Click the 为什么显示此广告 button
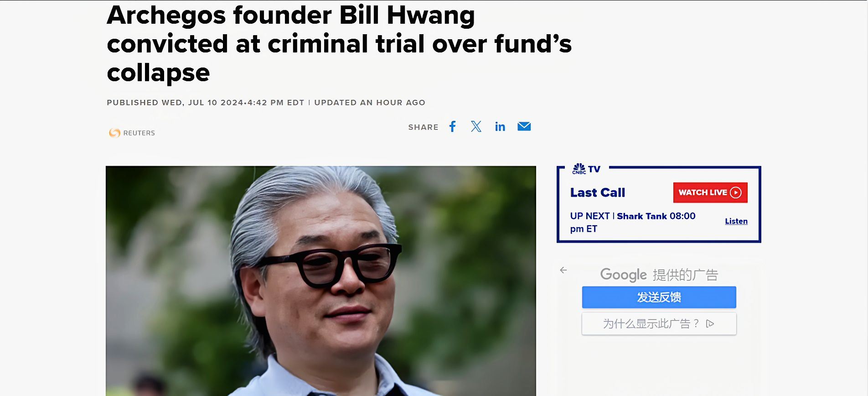Image resolution: width=868 pixels, height=396 pixels. [659, 323]
